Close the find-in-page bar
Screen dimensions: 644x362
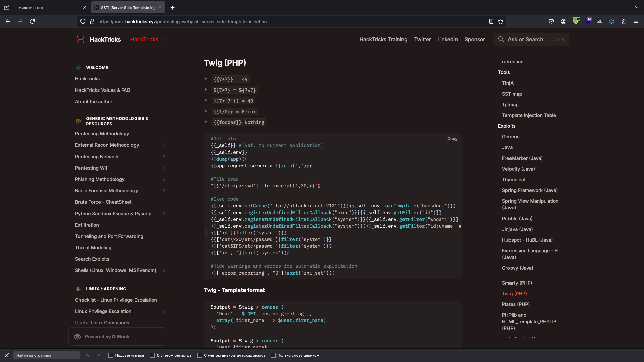pos(7,355)
